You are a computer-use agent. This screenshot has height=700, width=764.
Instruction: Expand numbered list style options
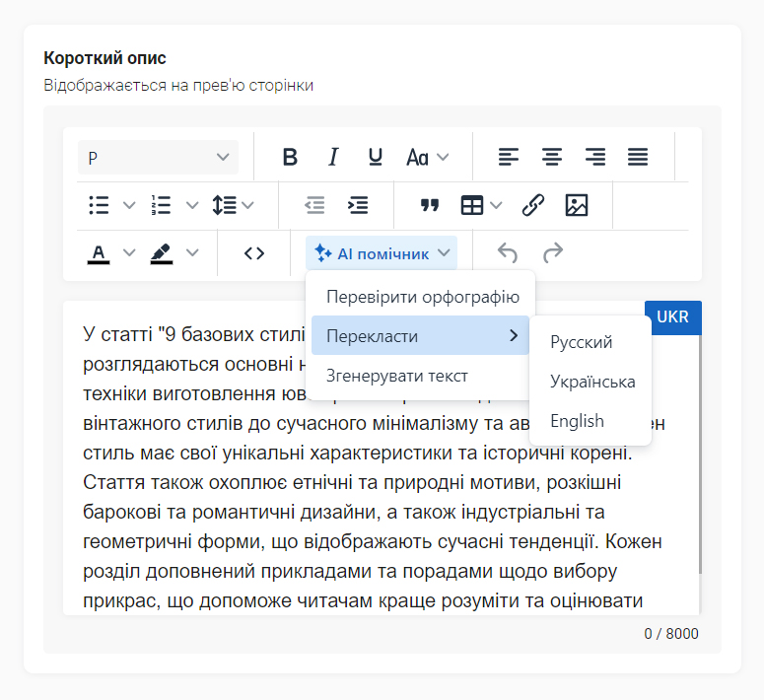coord(192,205)
